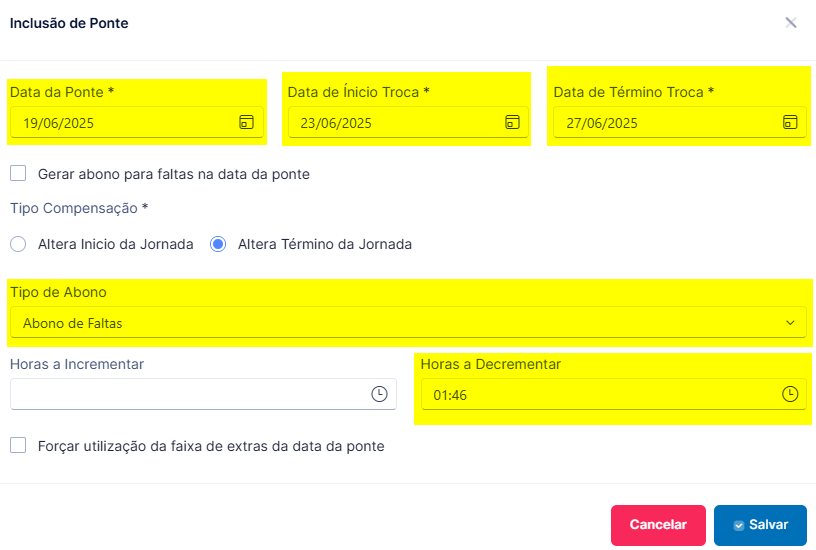Close the Inclusão de Ponte dialog
This screenshot has width=816, height=550.
coord(790,23)
